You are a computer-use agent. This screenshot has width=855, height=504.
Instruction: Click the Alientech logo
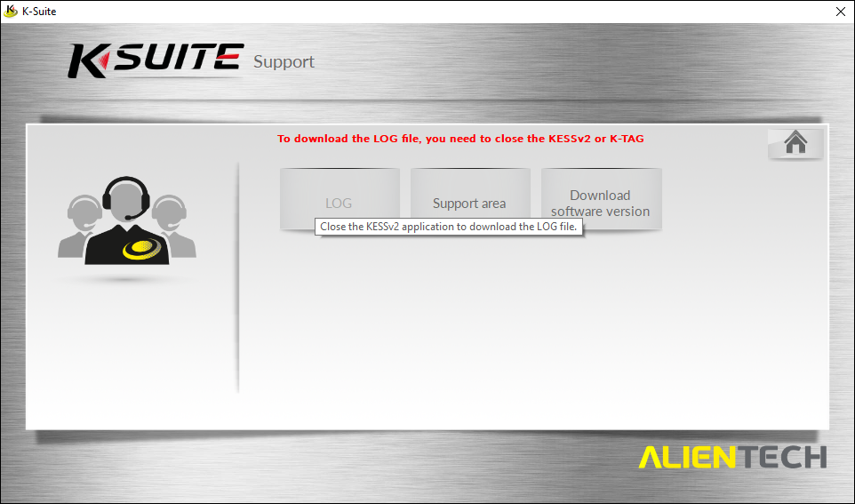click(x=732, y=457)
